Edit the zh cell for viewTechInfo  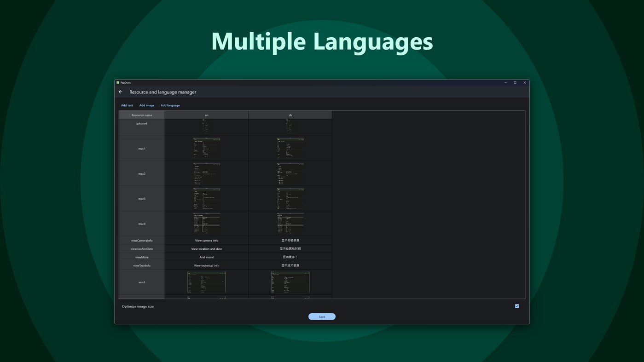click(290, 265)
